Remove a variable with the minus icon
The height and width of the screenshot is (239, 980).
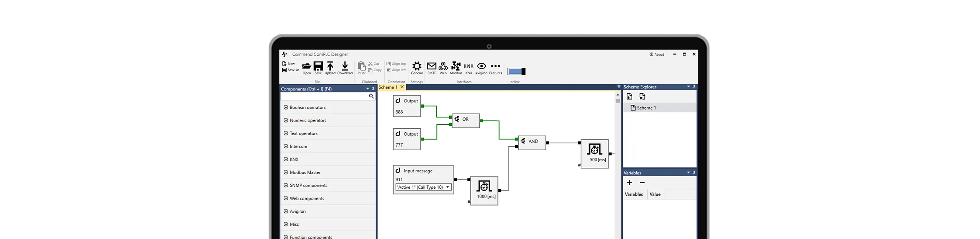tap(642, 182)
